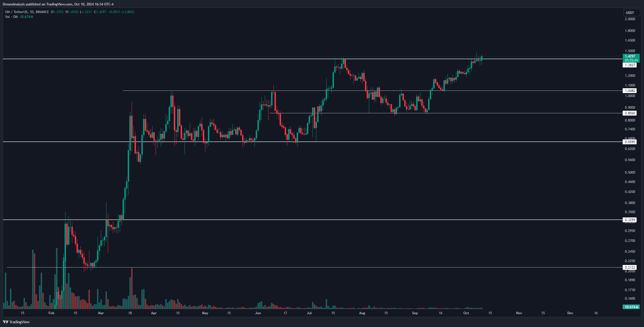
Task: Select the 0.8560 horizontal line price label
Action: coord(629,113)
